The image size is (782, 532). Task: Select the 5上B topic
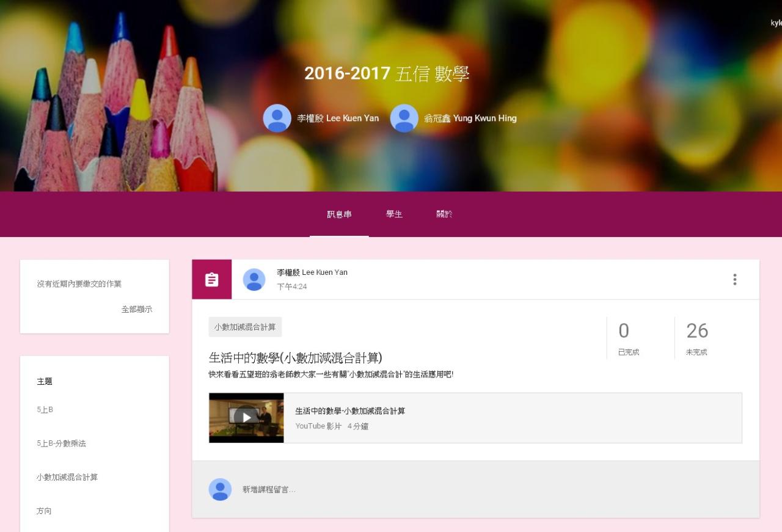[45, 410]
